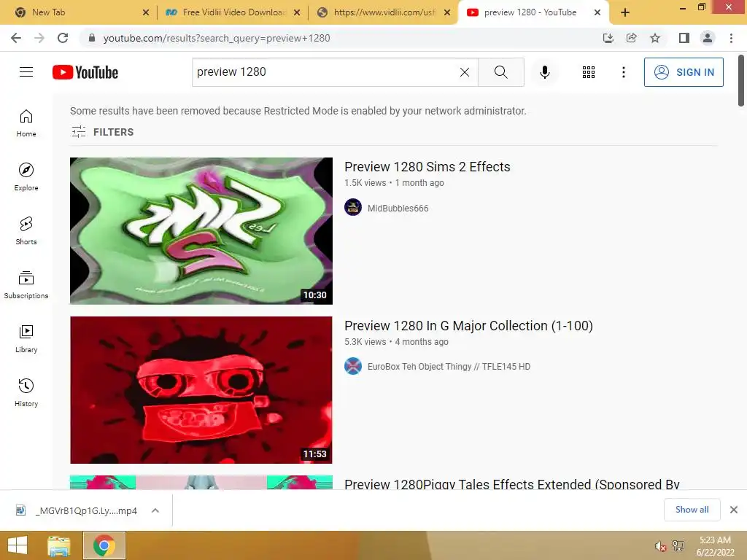Bookmark this page with the star icon
Image resolution: width=747 pixels, height=560 pixels.
tap(655, 38)
